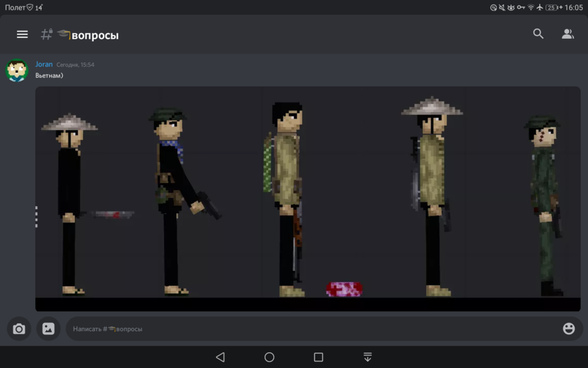Image resolution: width=588 pixels, height=368 pixels.
Task: Tap the status bar clock 16:05
Action: [x=574, y=8]
